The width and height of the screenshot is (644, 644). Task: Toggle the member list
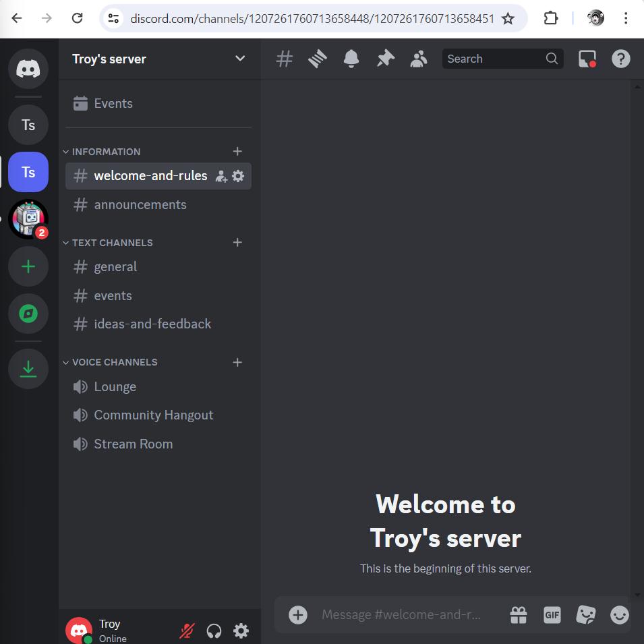point(419,59)
